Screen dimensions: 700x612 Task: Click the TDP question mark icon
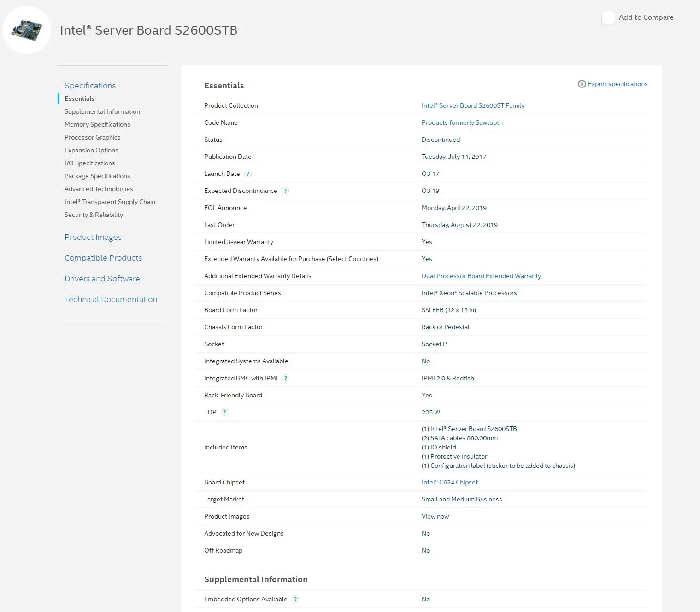(x=224, y=413)
